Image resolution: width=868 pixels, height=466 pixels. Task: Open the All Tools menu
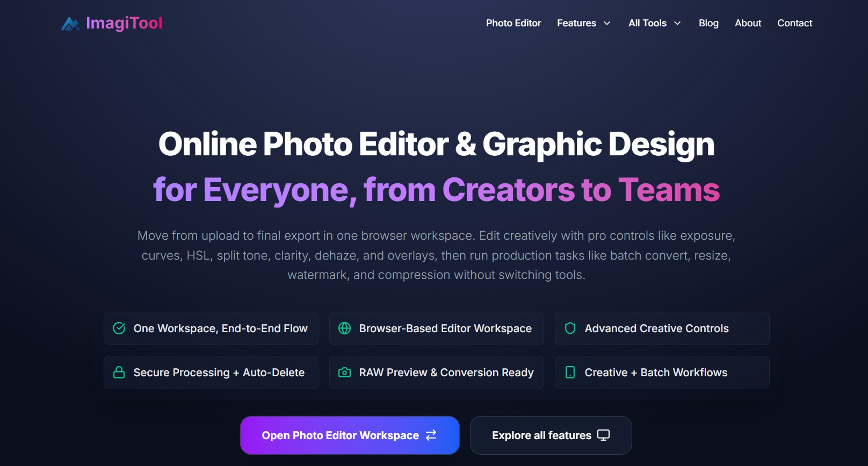pyautogui.click(x=647, y=23)
